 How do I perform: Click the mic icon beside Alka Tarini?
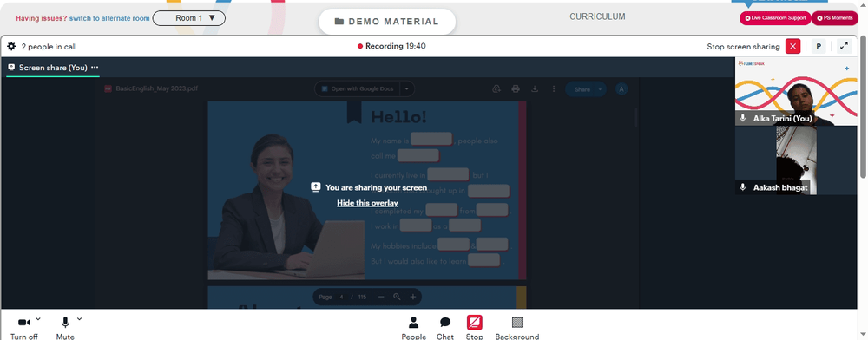click(743, 118)
